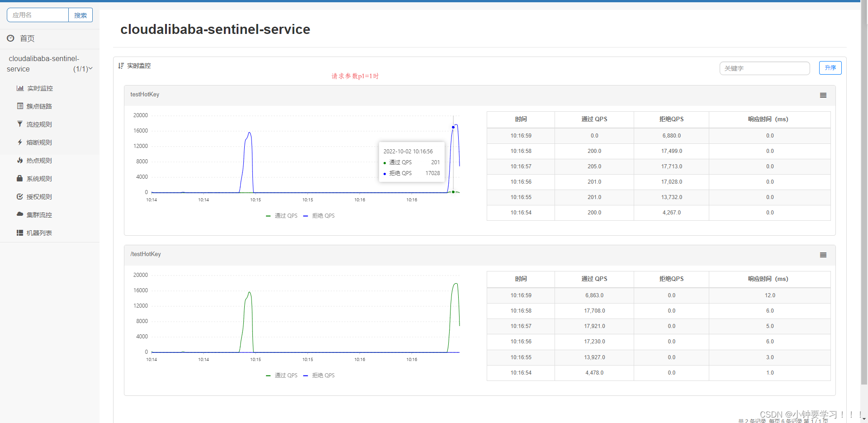
Task: Click the 搜索 button
Action: point(81,15)
